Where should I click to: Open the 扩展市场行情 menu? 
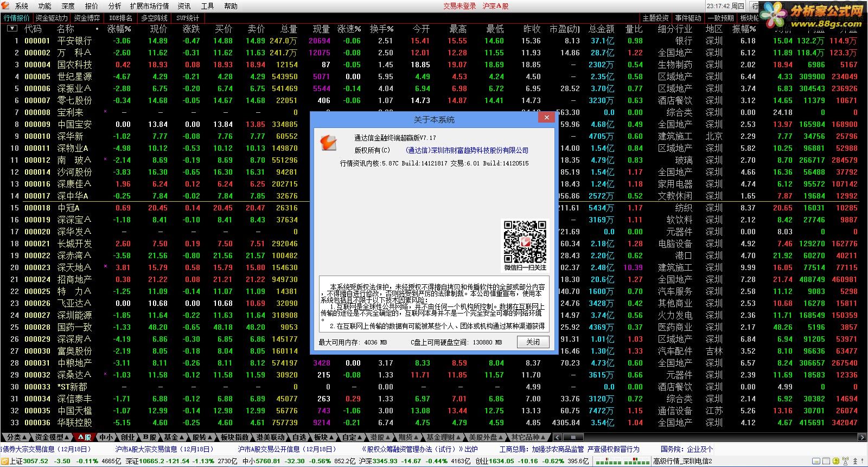(x=149, y=6)
